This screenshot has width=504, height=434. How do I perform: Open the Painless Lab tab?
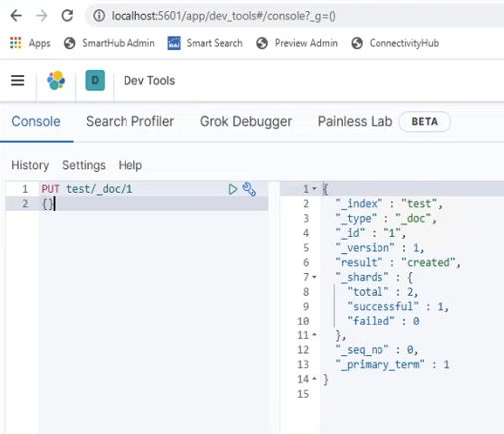[355, 121]
